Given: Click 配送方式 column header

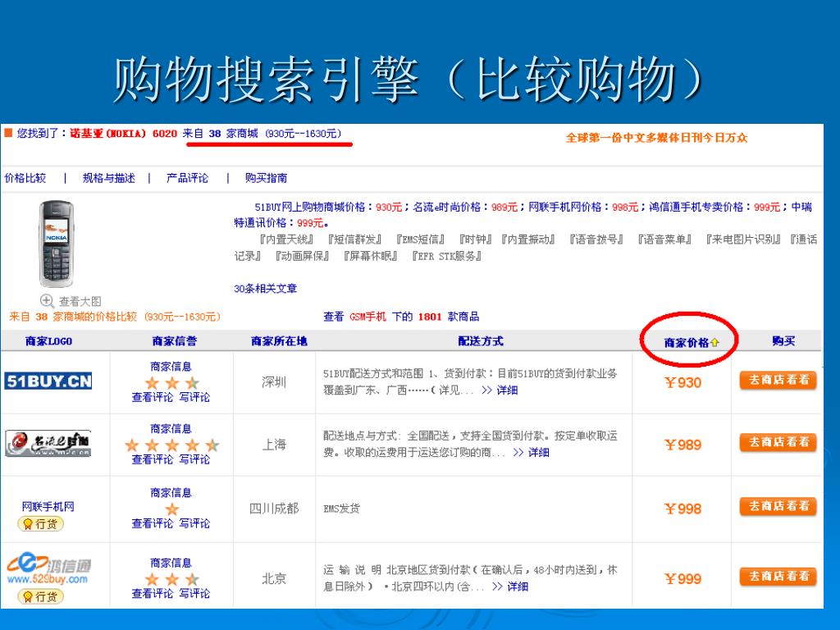Looking at the screenshot, I should [x=481, y=340].
